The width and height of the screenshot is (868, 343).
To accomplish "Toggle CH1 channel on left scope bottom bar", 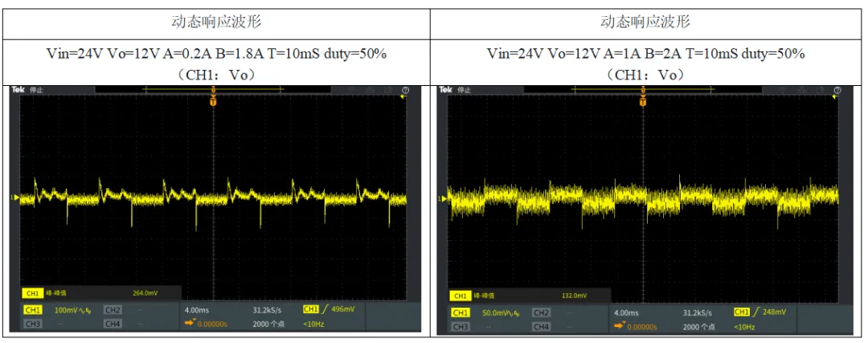I will 33,310.
